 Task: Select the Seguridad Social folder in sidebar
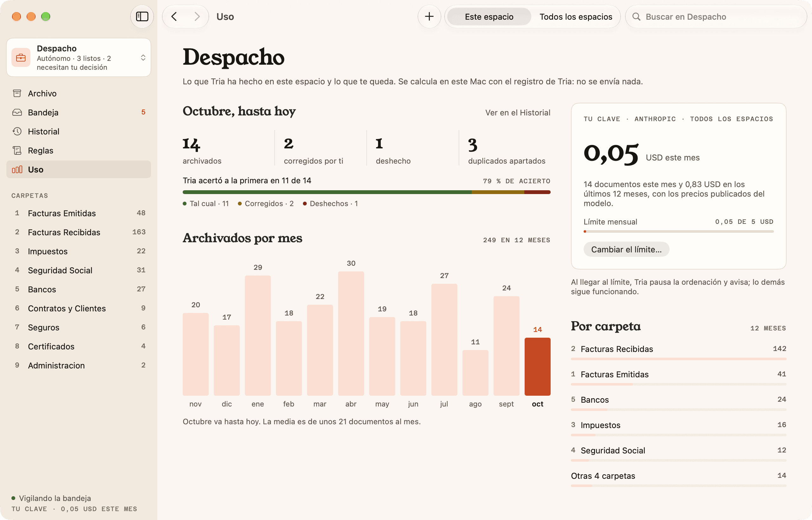79,270
